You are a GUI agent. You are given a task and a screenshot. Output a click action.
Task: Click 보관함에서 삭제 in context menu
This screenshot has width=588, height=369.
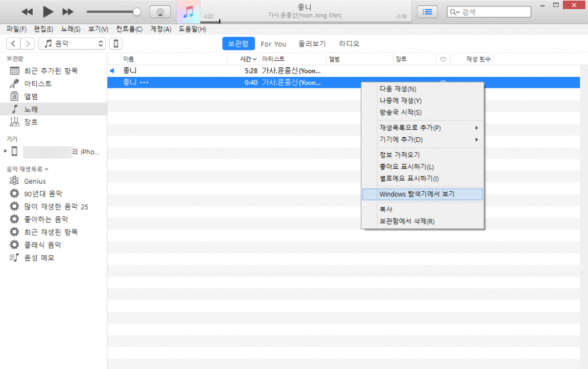point(407,222)
